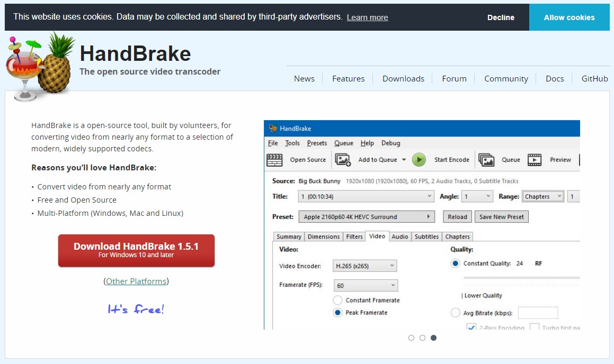Open the Angle dropdown
Viewport: 614px width, 364px height.
(x=477, y=196)
